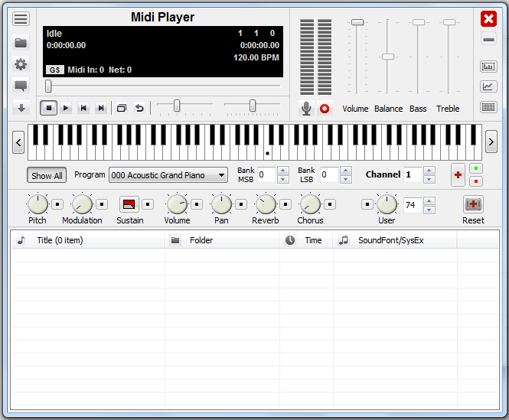The image size is (509, 420).
Task: Open the hamburger main menu
Action: 21,19
